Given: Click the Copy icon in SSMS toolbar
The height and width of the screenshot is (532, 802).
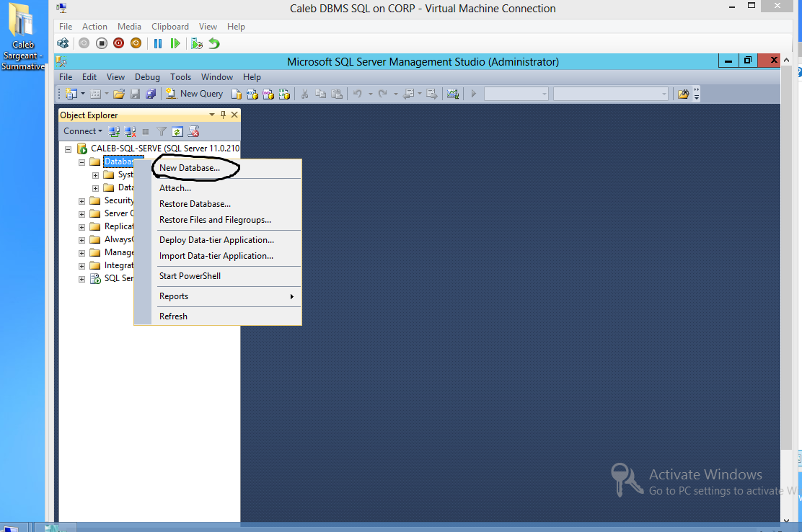Looking at the screenshot, I should coord(321,94).
